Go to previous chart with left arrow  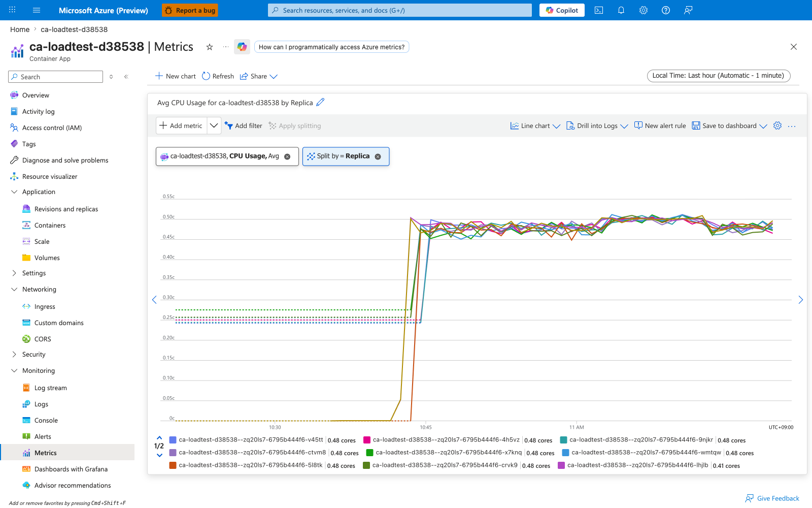[154, 300]
